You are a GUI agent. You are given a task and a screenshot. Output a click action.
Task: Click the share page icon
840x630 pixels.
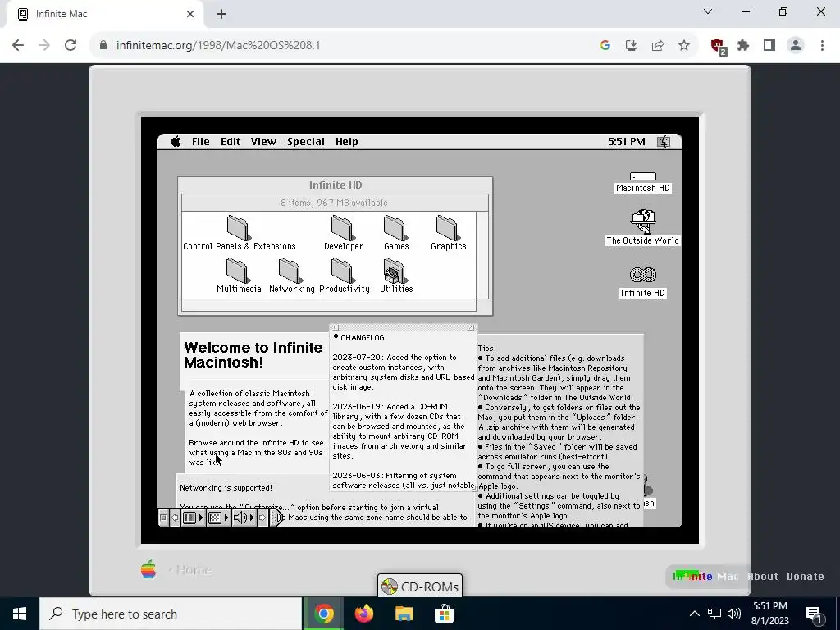point(658,46)
